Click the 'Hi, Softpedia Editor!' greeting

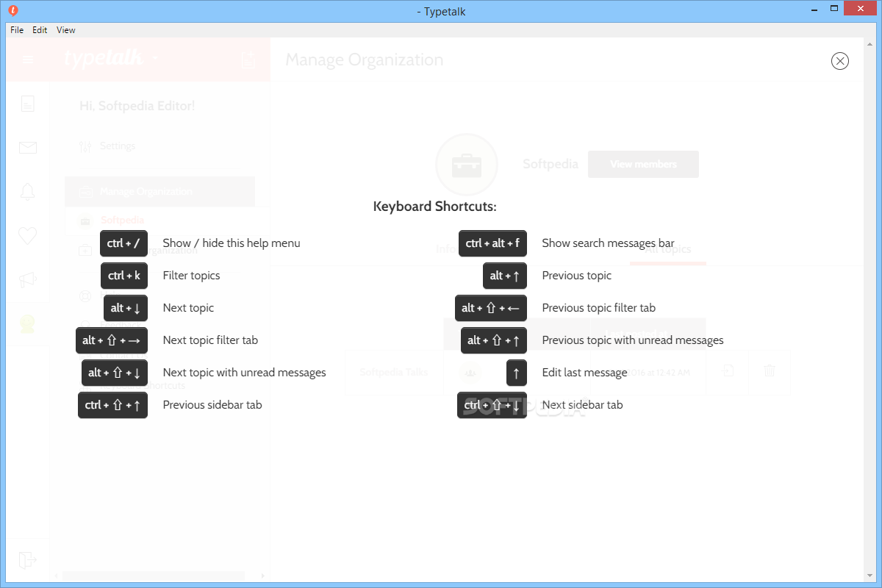(x=137, y=107)
